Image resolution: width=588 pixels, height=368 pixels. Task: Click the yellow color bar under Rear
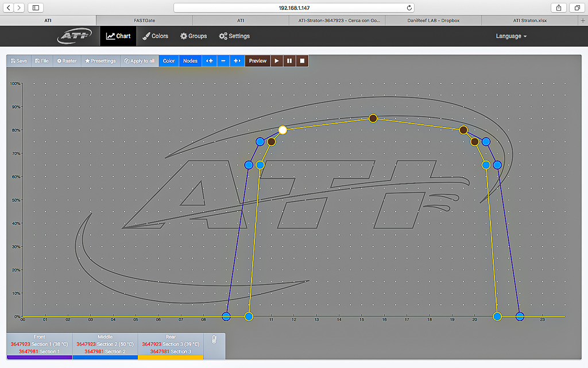pyautogui.click(x=171, y=358)
